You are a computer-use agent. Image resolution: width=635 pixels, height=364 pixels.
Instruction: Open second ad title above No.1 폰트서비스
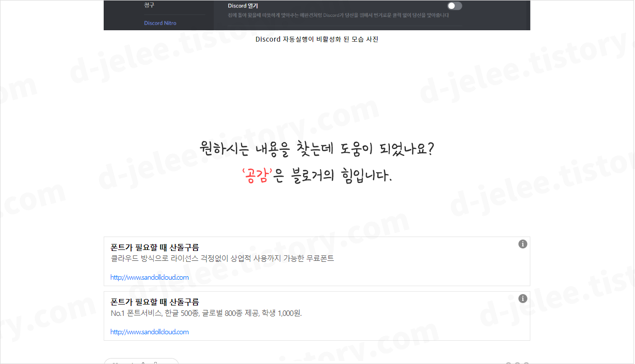point(155,302)
